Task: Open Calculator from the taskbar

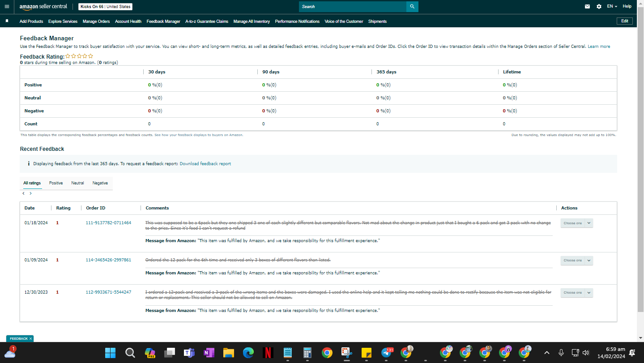Action: [x=307, y=353]
